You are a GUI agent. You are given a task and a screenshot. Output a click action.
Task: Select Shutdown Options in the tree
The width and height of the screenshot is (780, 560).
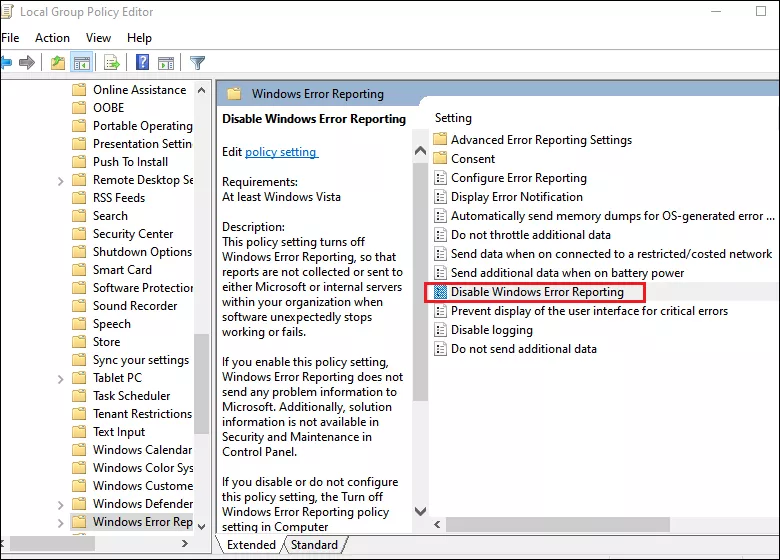click(142, 252)
